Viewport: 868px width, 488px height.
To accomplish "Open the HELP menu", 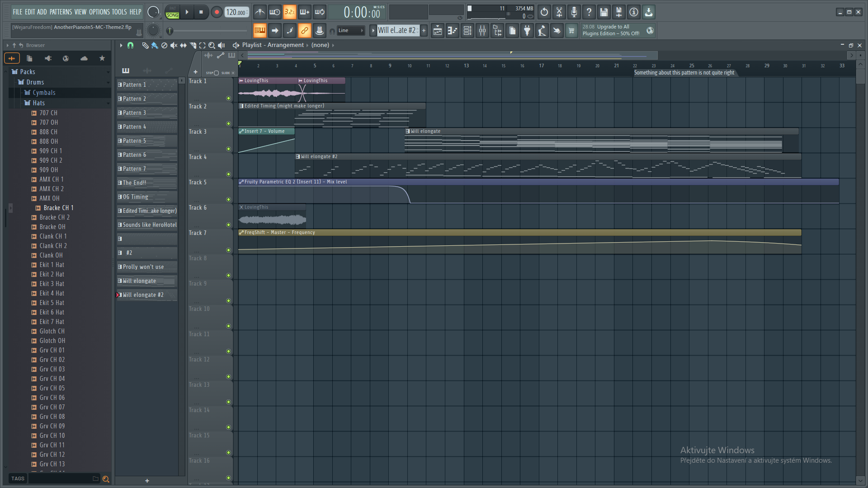I will coord(135,12).
